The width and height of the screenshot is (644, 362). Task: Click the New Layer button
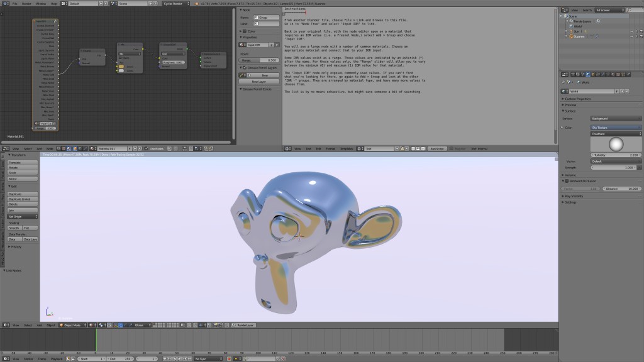click(x=258, y=82)
